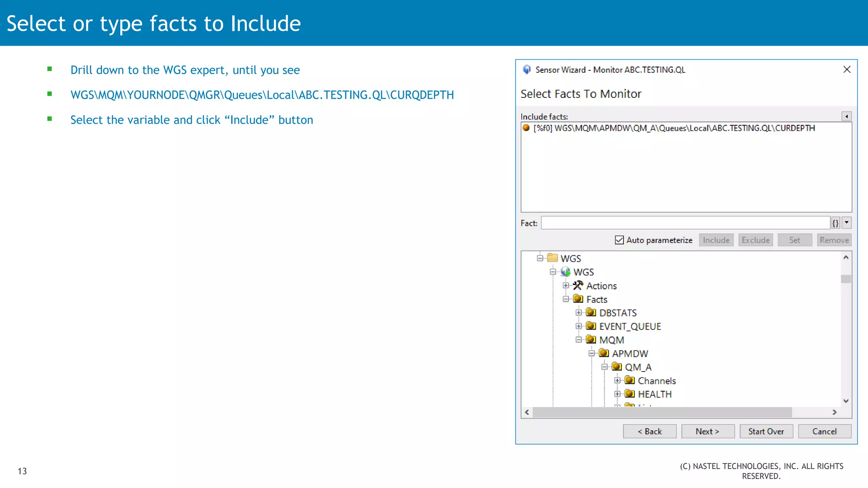Collapse the MQM tree node
The image size is (868, 488).
(x=579, y=340)
